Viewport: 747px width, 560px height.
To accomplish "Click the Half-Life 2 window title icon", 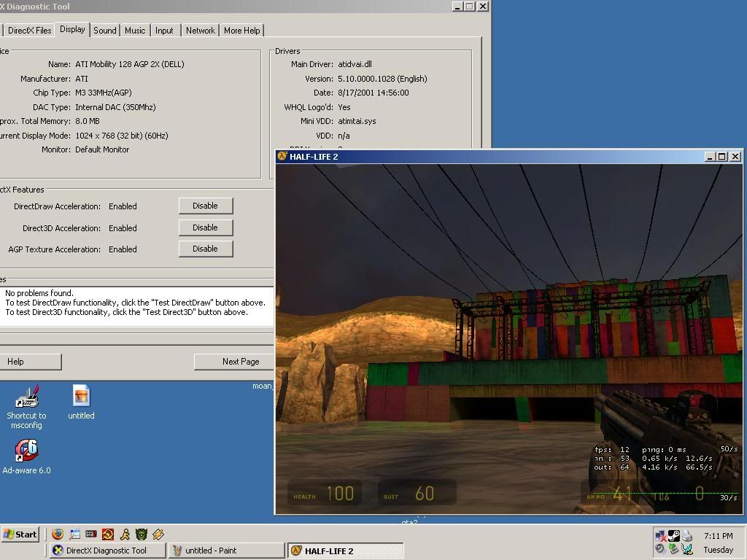I will [x=282, y=156].
